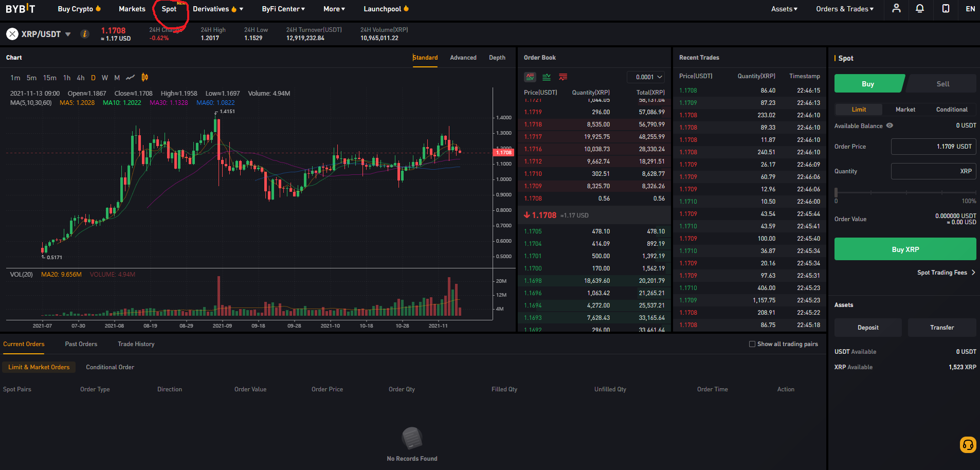Expand the XRP/USDT pair selector arrow

[68, 34]
